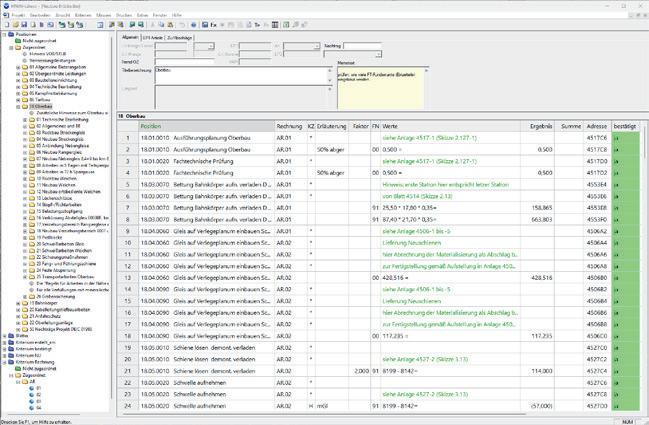Screen dimensions: 649x425
Task: Click the address 4527C4 in row 21
Action: [x=597, y=371]
